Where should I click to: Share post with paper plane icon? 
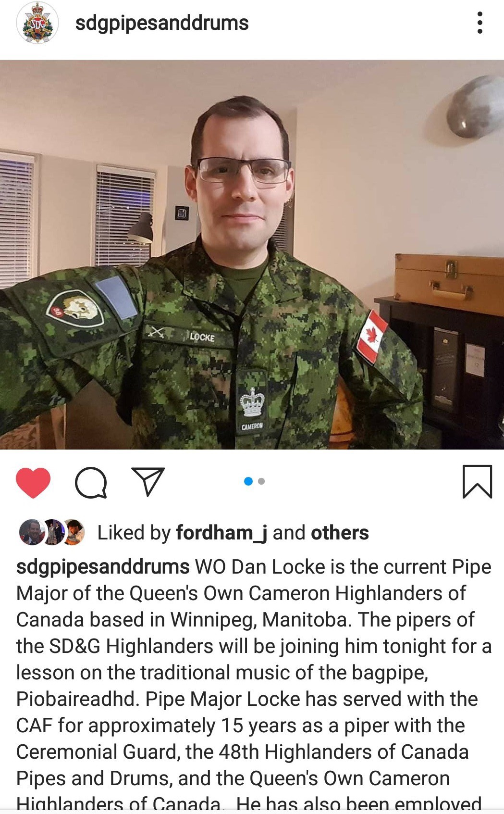(x=148, y=481)
